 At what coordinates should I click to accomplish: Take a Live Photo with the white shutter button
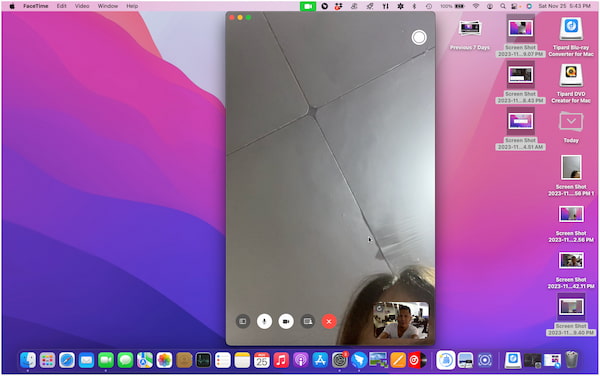[x=419, y=37]
